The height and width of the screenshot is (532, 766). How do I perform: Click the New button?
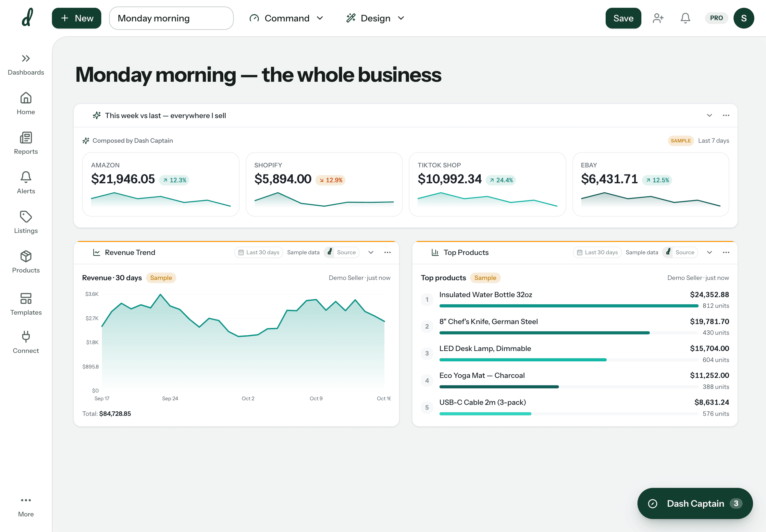76,18
